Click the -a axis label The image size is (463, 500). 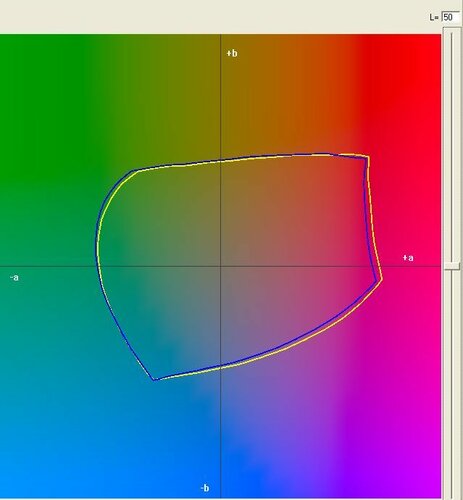point(14,277)
